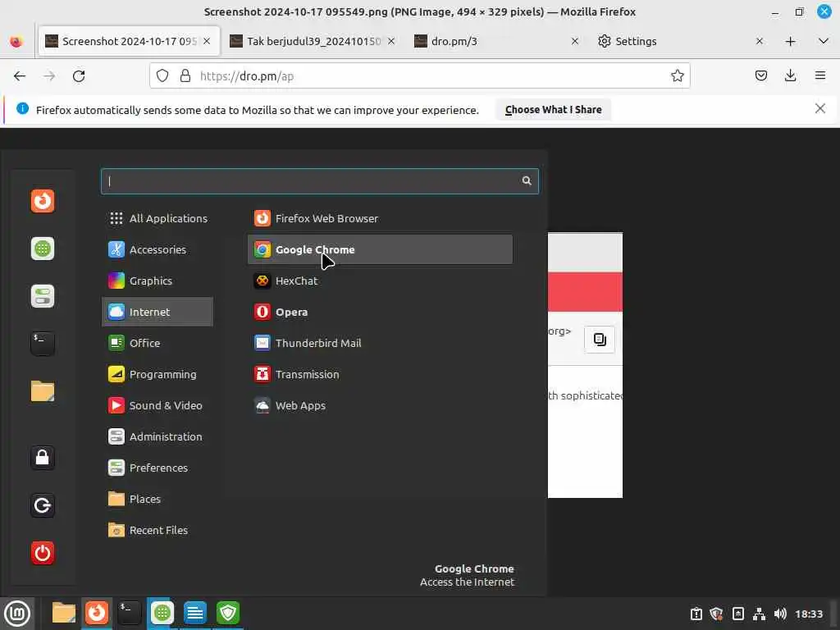Expand the list all tabs chevron
The width and height of the screenshot is (840, 630).
[824, 41]
